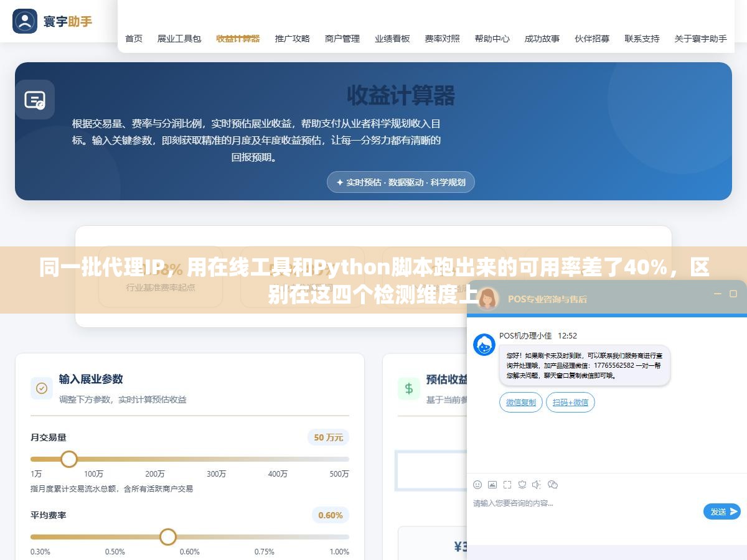Click the WeChat icon in chat toolbar

[x=553, y=485]
